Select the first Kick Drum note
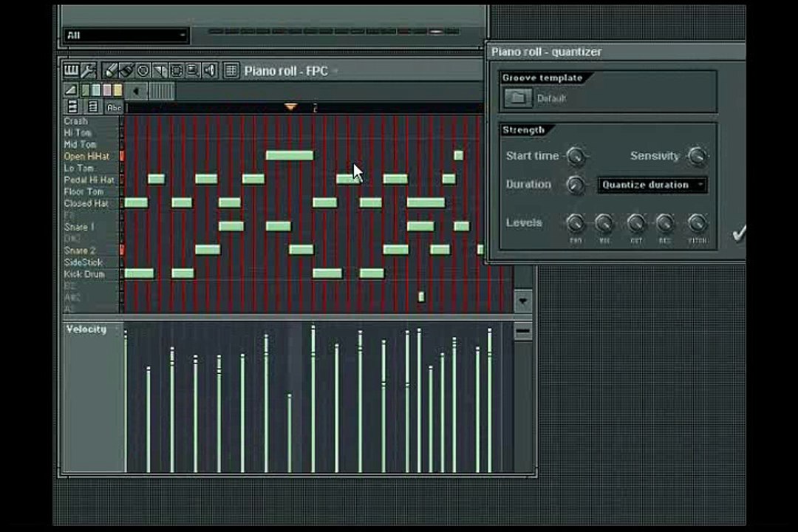Viewport: 798px width, 532px height. 139,273
